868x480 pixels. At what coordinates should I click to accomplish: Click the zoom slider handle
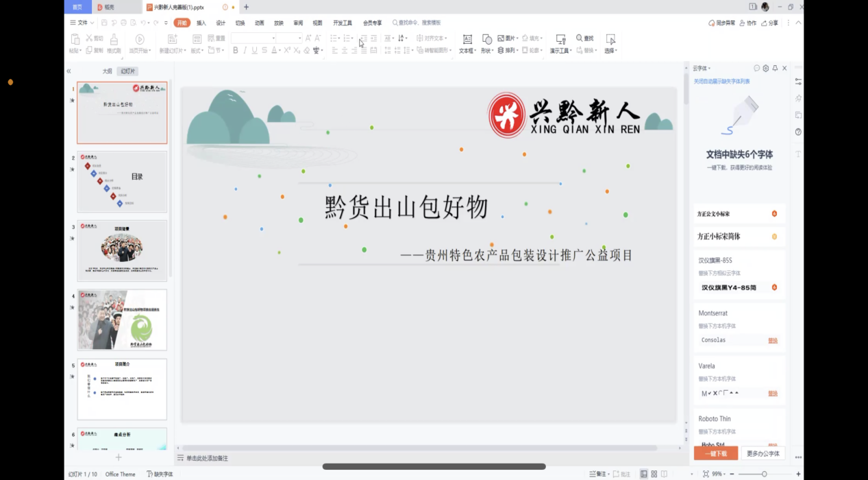pos(765,474)
